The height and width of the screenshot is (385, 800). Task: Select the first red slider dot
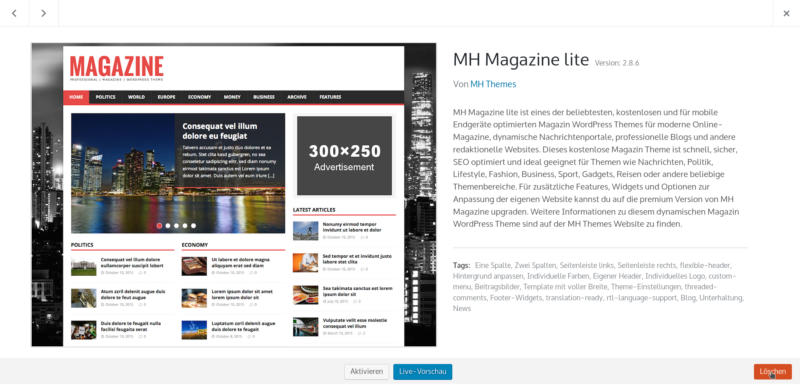coord(160,225)
